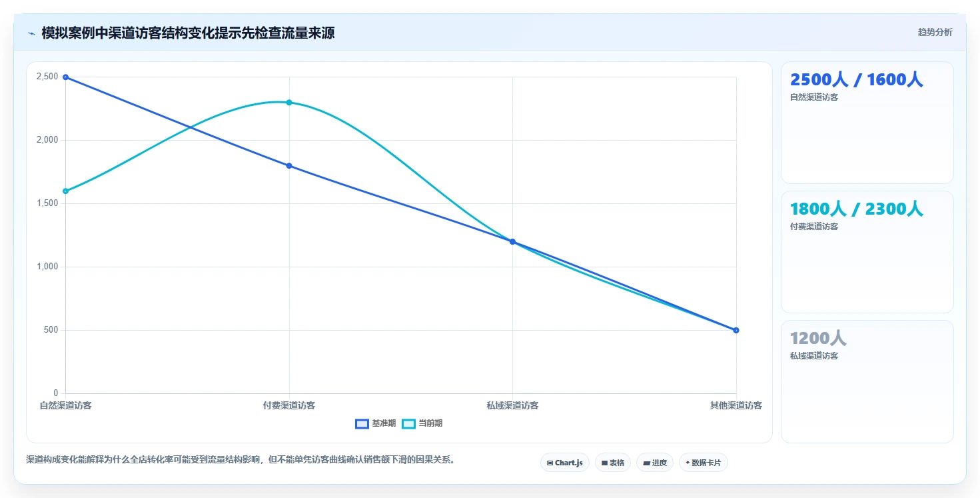Screen dimensions: 980x498
Task: Click the 趋势分析 label in the header
Action: pyautogui.click(x=935, y=33)
